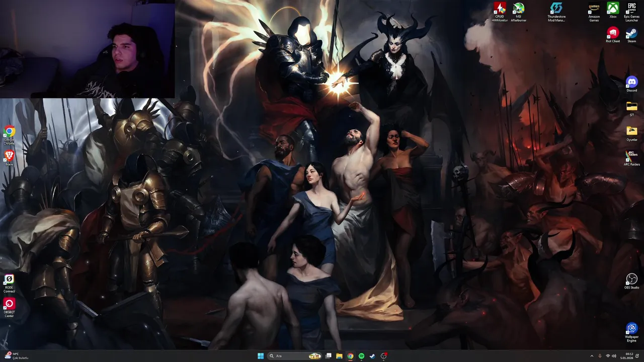
Task: Open CPUID HWMonitor desktop shortcut
Action: tap(500, 12)
